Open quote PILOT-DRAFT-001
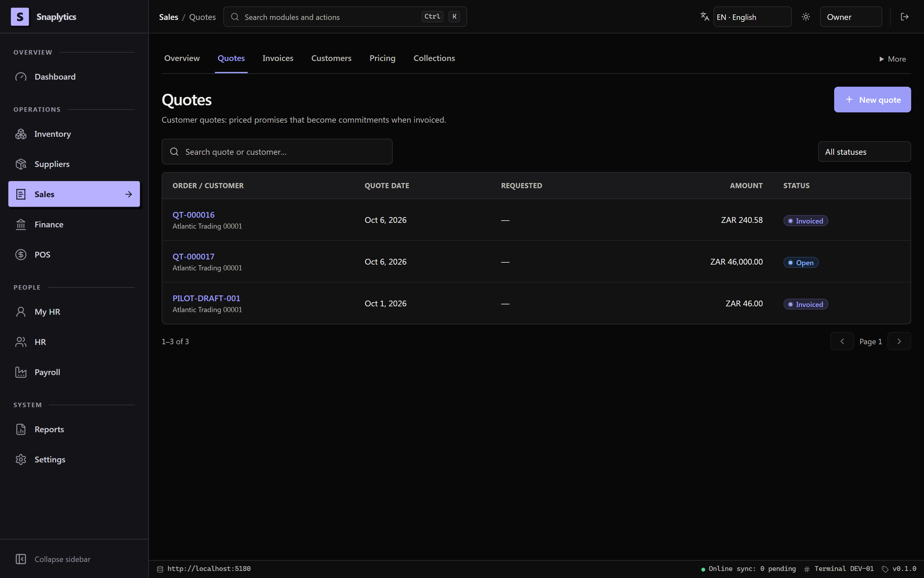 [x=206, y=298]
